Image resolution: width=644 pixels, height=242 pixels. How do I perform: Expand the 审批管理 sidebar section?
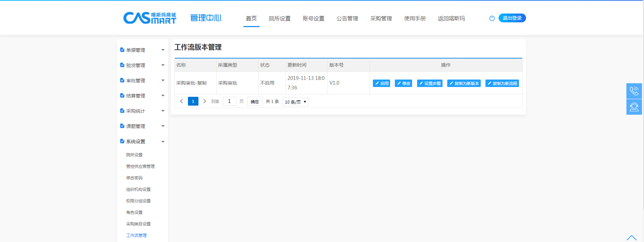click(163, 81)
